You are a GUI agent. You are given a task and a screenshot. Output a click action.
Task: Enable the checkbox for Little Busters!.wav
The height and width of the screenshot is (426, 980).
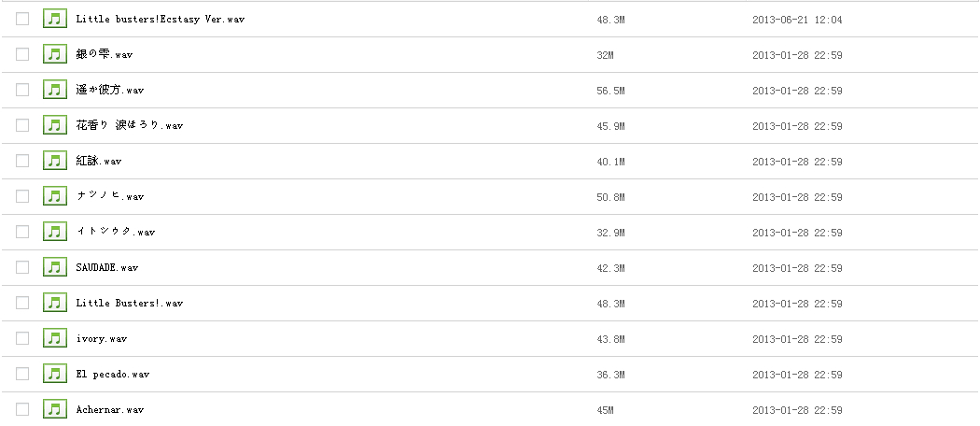[22, 303]
